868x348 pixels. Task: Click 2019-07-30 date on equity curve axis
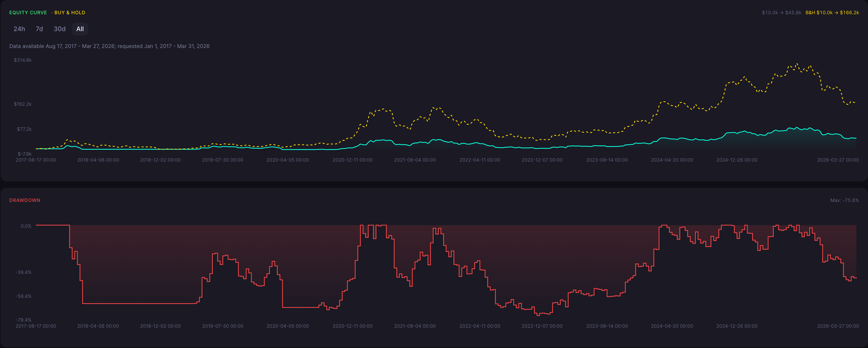(x=223, y=160)
